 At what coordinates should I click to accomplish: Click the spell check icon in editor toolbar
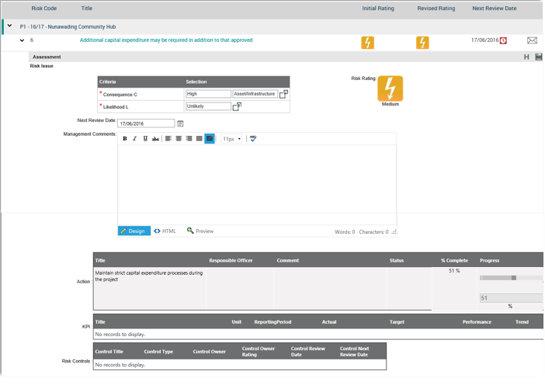(253, 139)
